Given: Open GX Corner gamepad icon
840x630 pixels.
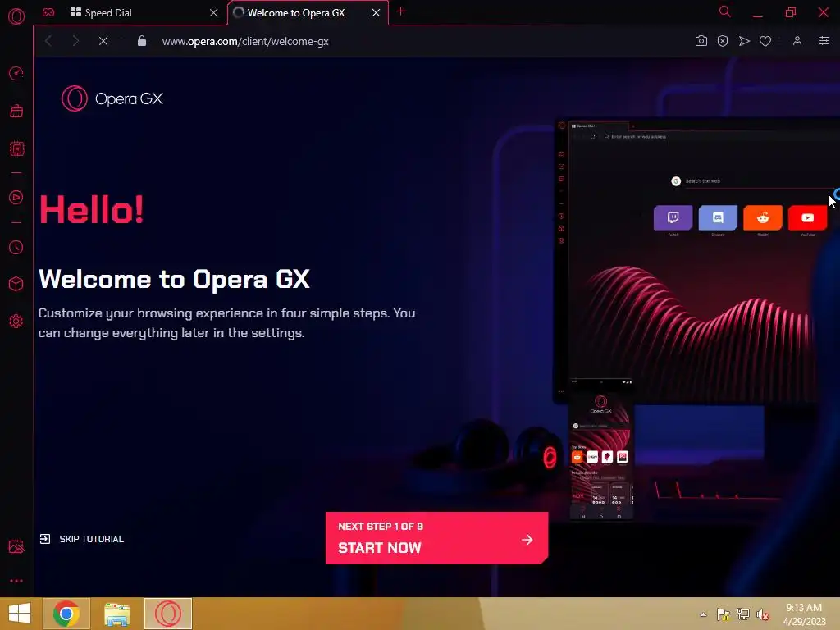Looking at the screenshot, I should tap(48, 12).
